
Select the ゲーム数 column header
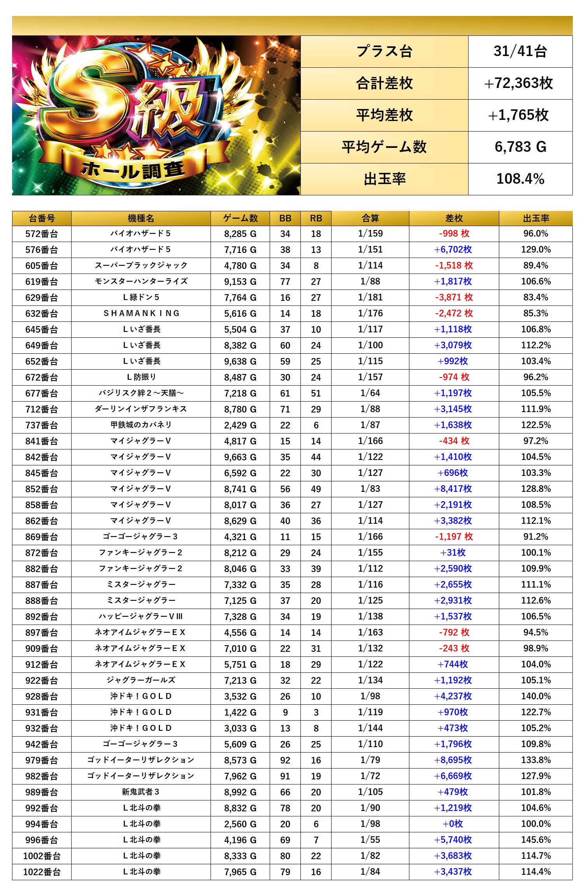240,218
